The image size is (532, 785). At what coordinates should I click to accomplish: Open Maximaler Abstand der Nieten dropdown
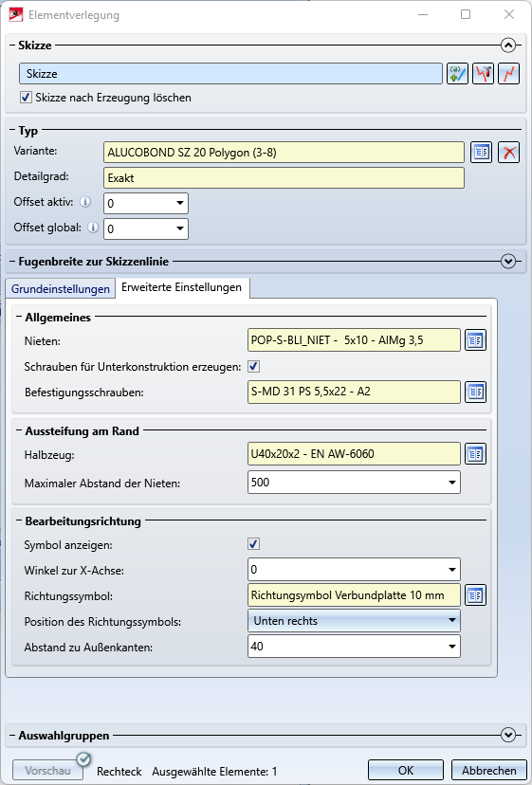(451, 483)
